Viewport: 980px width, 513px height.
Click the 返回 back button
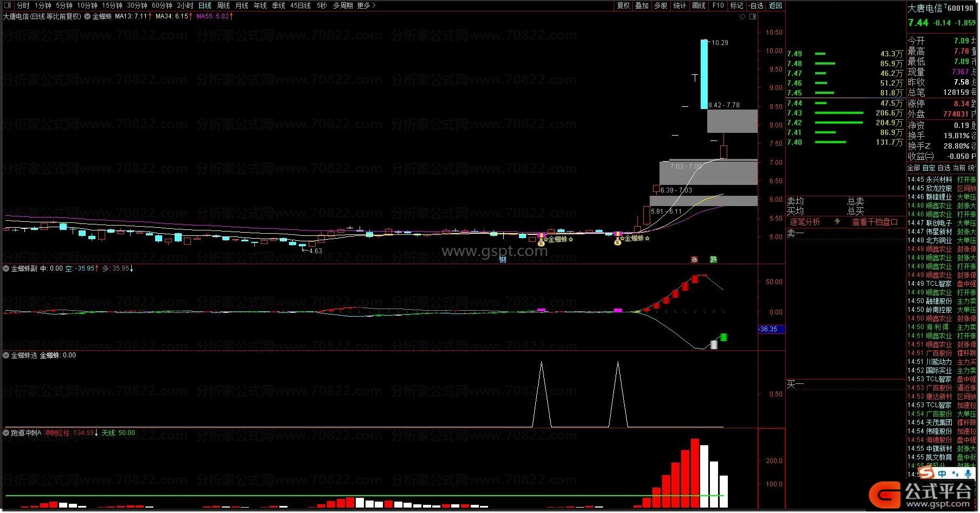pos(776,5)
